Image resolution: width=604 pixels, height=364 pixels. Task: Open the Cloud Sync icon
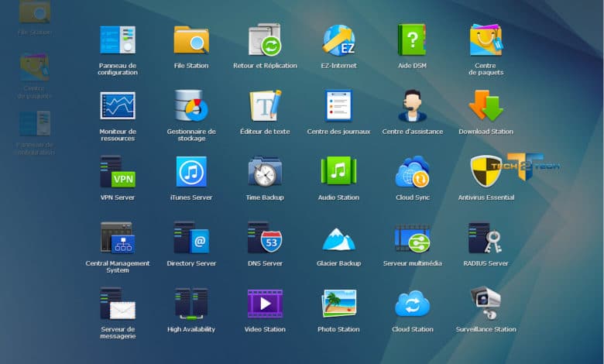(x=412, y=171)
